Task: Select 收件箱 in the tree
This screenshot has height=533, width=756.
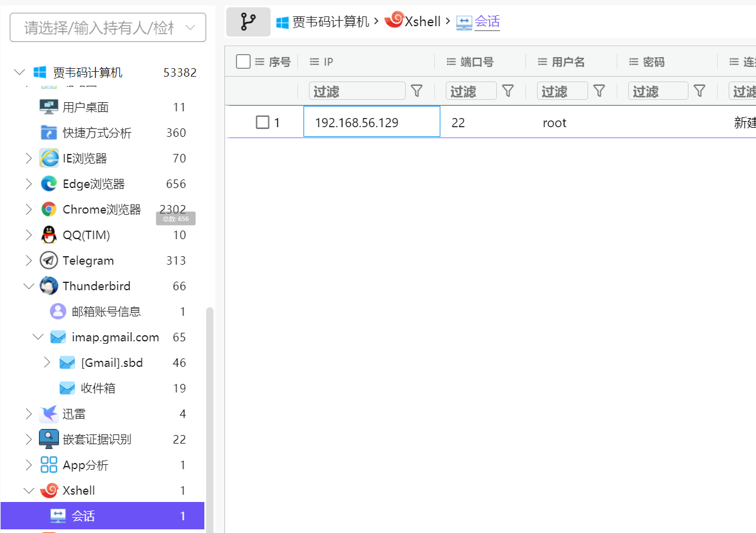Action: (97, 388)
